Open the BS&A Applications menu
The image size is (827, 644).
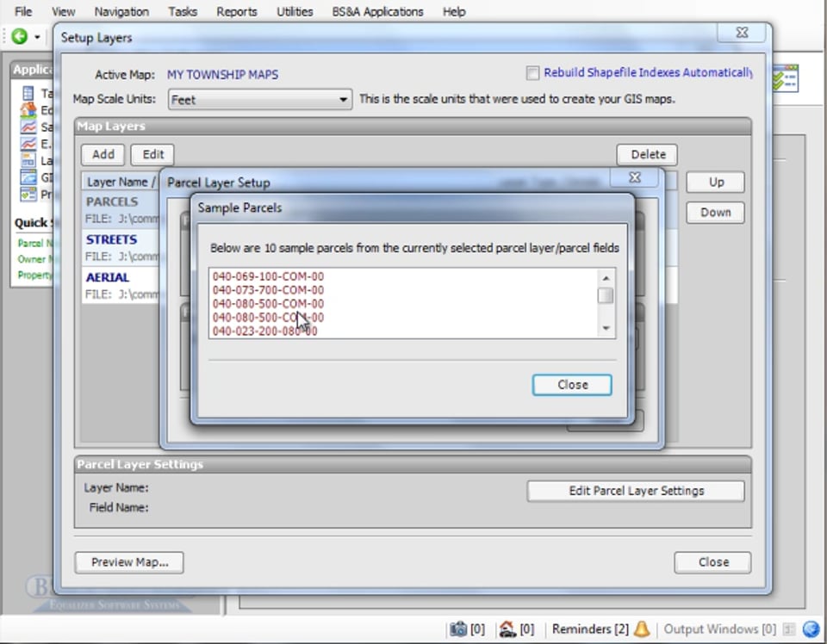coord(377,11)
